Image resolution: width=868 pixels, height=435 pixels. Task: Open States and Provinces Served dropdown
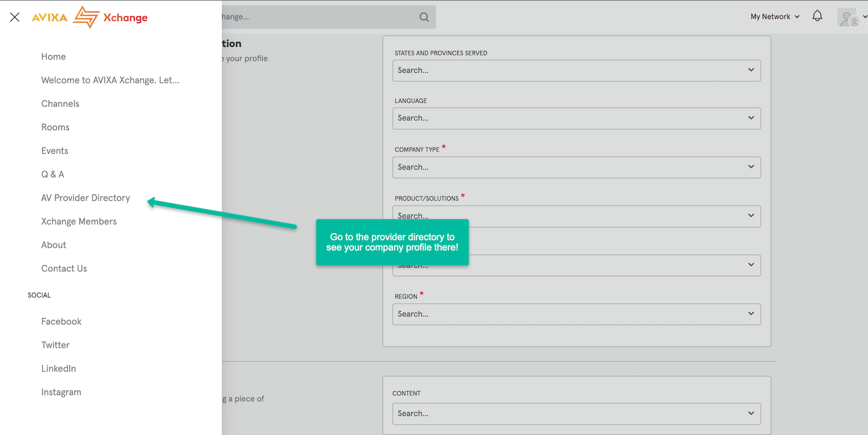tap(576, 71)
